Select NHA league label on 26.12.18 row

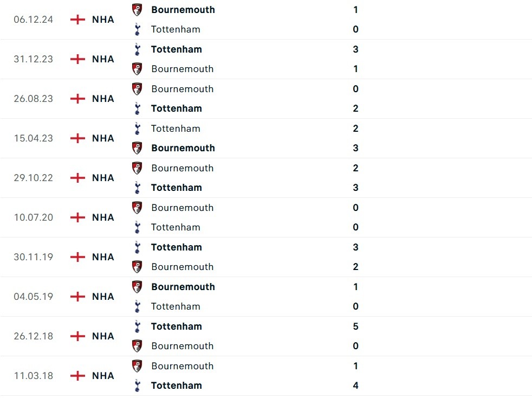click(x=103, y=336)
